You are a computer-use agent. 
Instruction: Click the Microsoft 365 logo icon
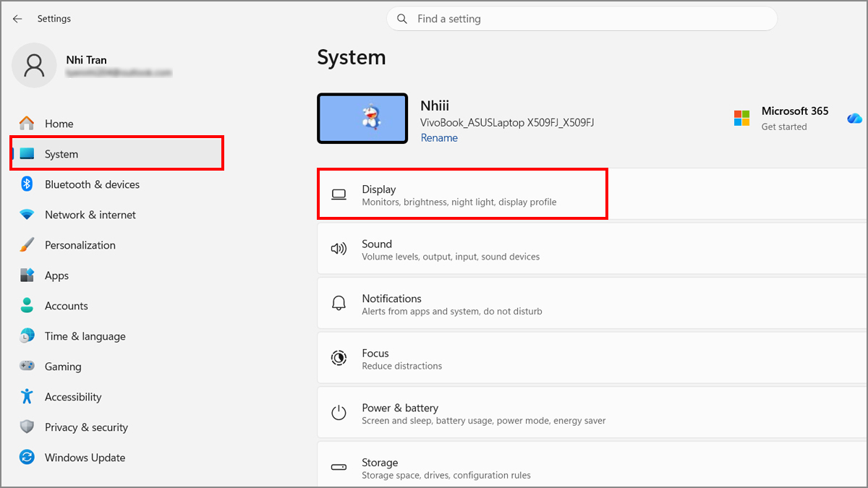pos(742,118)
